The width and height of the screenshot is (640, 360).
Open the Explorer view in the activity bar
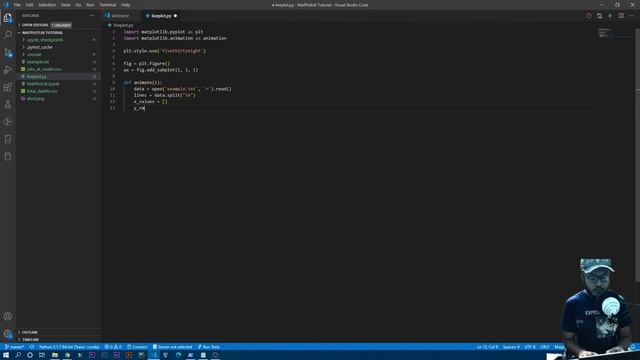coord(8,18)
